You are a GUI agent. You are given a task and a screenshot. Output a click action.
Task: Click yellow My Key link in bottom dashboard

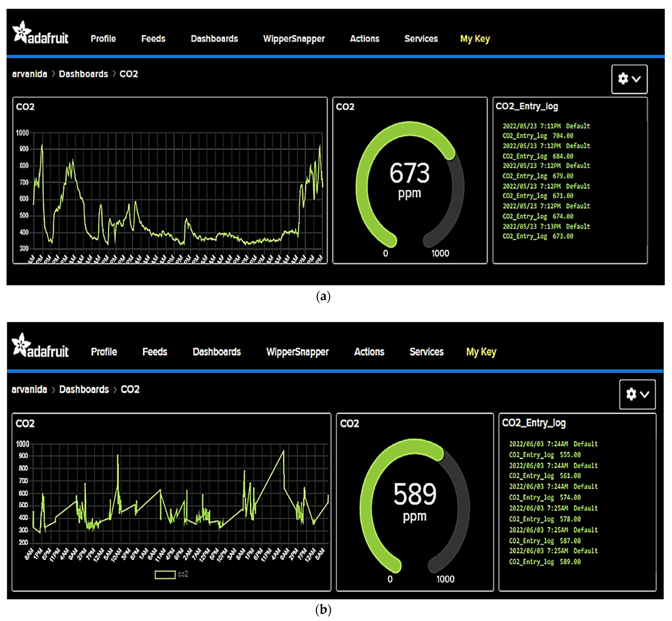coord(481,352)
